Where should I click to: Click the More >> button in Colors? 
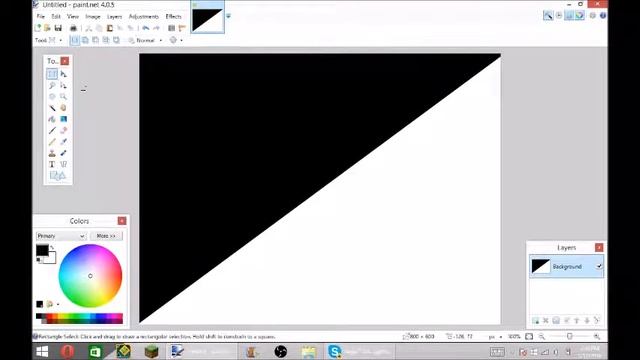coord(106,236)
